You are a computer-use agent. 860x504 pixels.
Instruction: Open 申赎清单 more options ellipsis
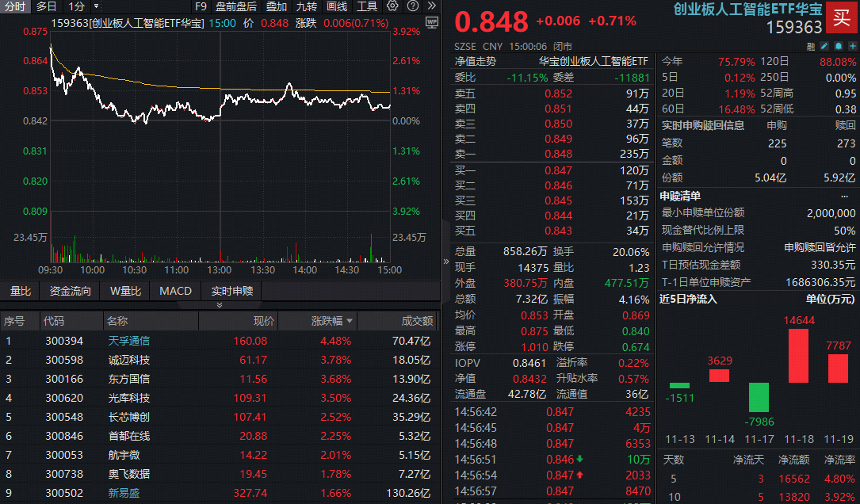coord(844,196)
